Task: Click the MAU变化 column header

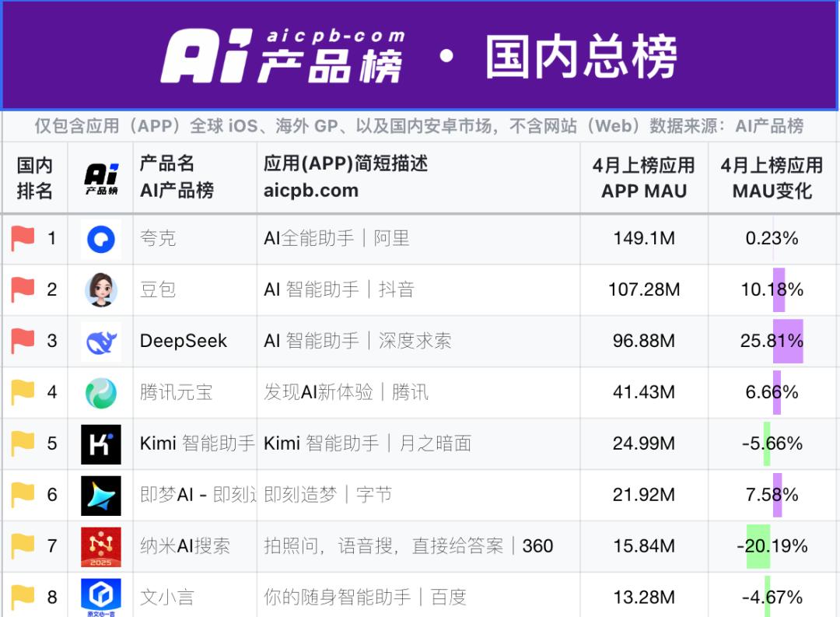Action: [772, 178]
